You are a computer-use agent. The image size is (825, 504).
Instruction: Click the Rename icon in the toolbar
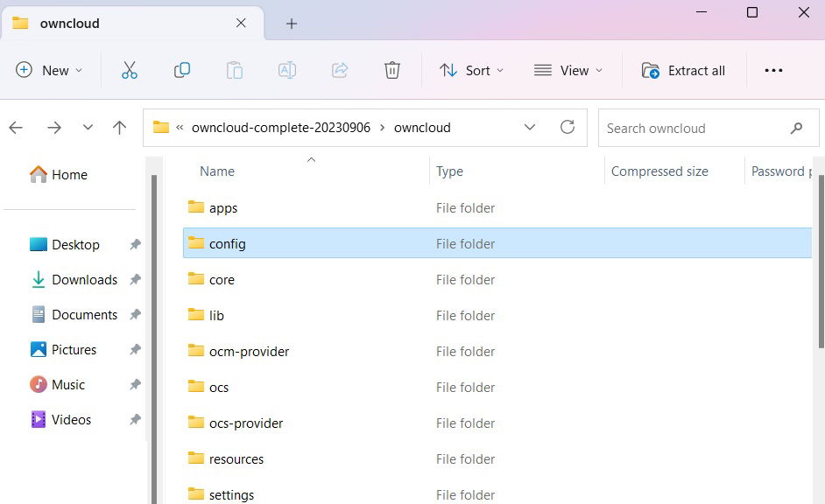tap(287, 70)
